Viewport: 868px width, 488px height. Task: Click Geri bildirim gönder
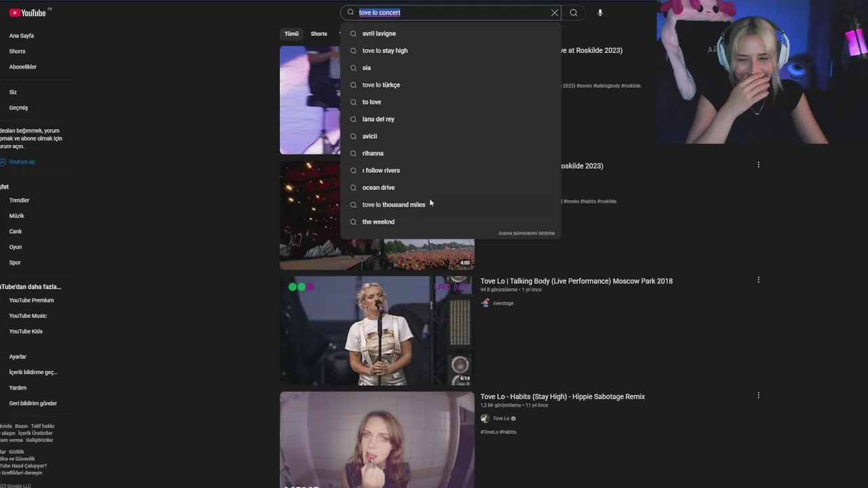(33, 404)
